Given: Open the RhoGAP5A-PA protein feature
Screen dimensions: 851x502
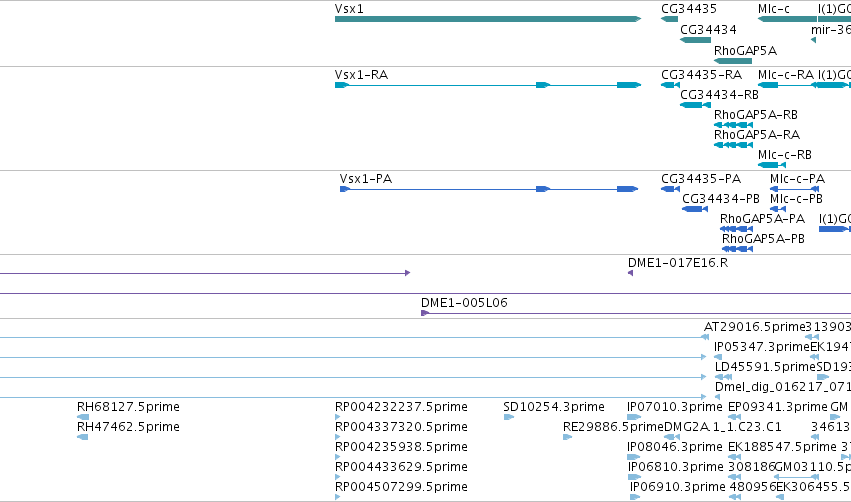Looking at the screenshot, I should coord(736,229).
